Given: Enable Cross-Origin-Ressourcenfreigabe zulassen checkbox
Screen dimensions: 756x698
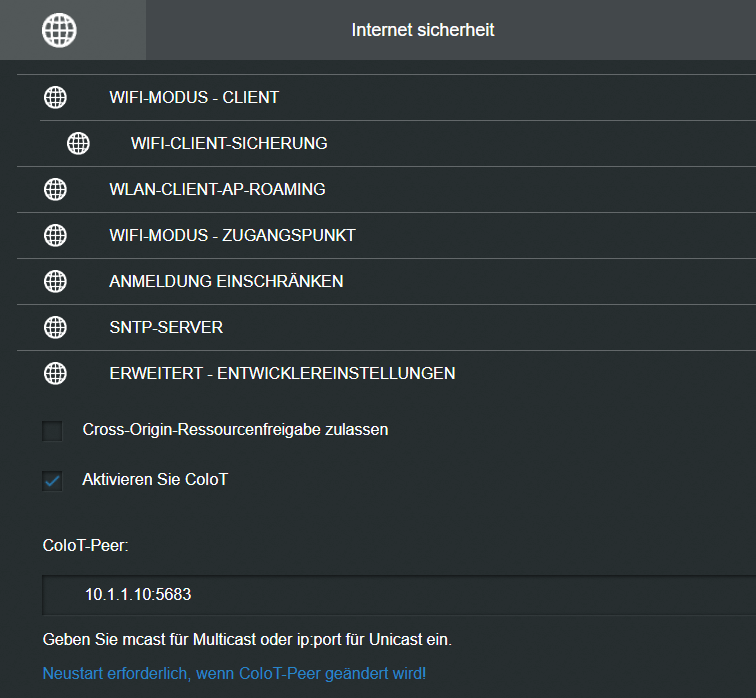Looking at the screenshot, I should click(52, 430).
